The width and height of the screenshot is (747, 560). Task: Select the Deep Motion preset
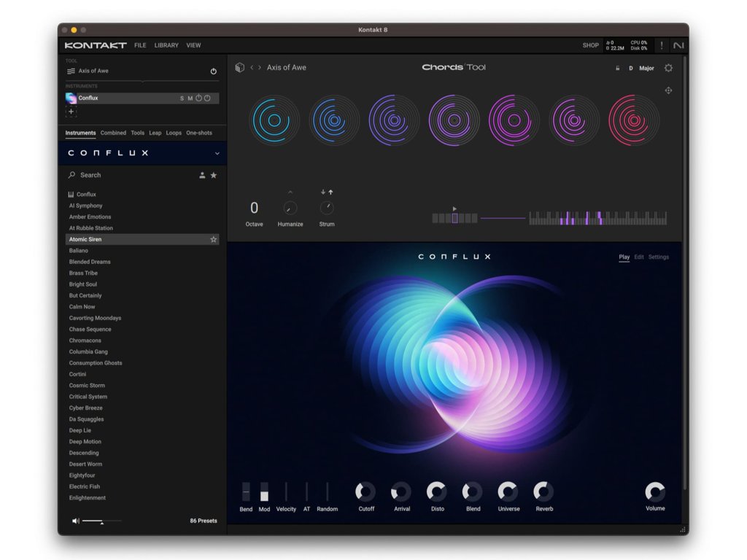pos(85,441)
